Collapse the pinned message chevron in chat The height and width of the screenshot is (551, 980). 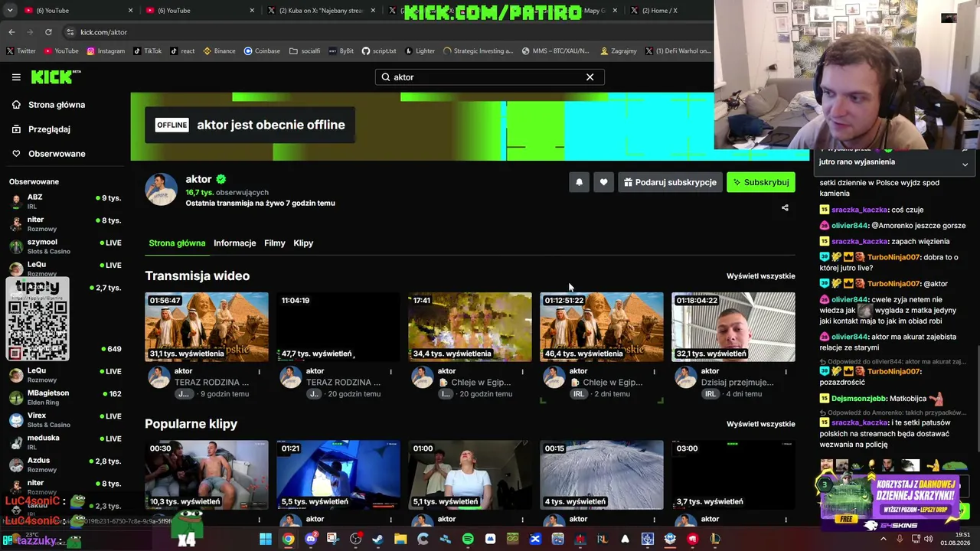965,165
